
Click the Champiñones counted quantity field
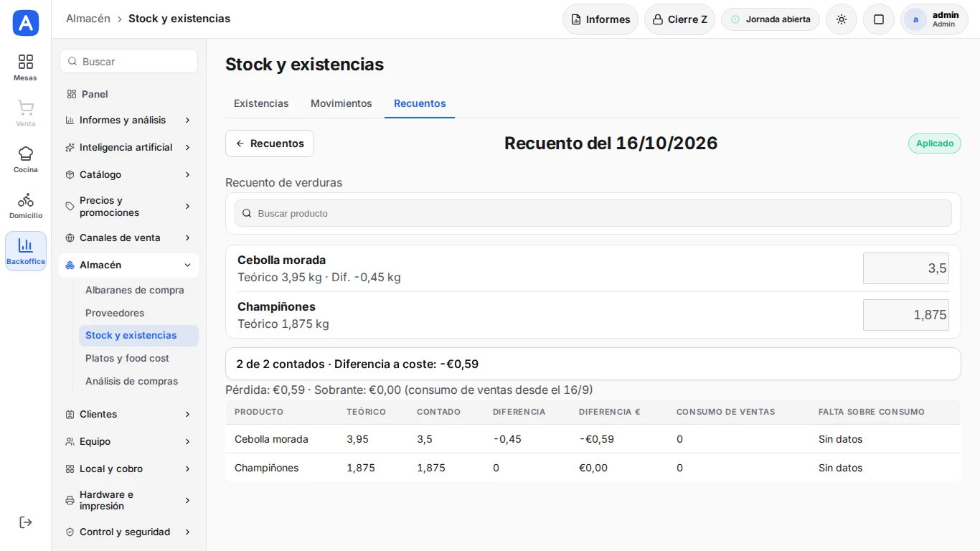pos(906,315)
